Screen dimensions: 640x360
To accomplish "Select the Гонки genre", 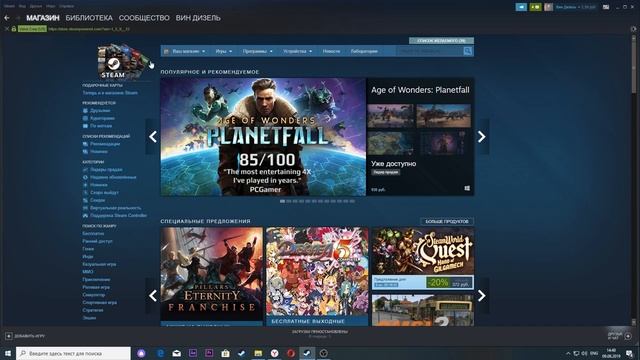I will [88, 249].
